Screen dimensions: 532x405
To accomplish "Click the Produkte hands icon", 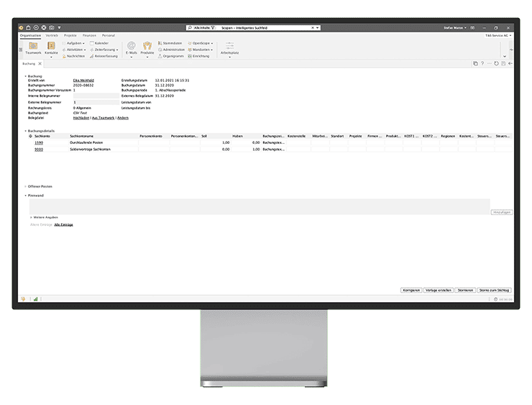I will pos(147,45).
